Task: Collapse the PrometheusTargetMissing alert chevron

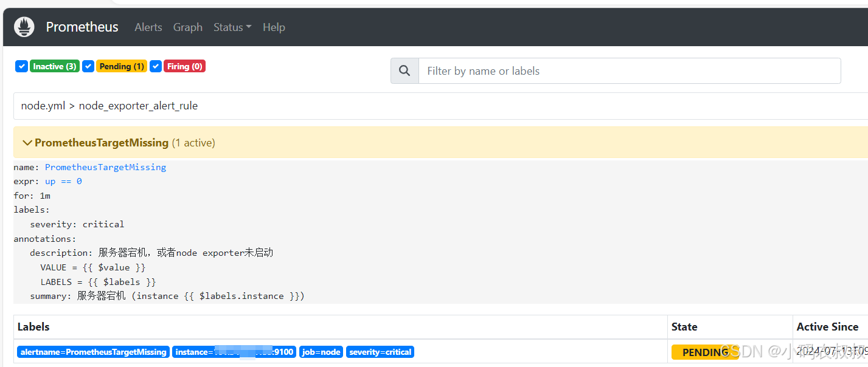Action: [x=27, y=143]
